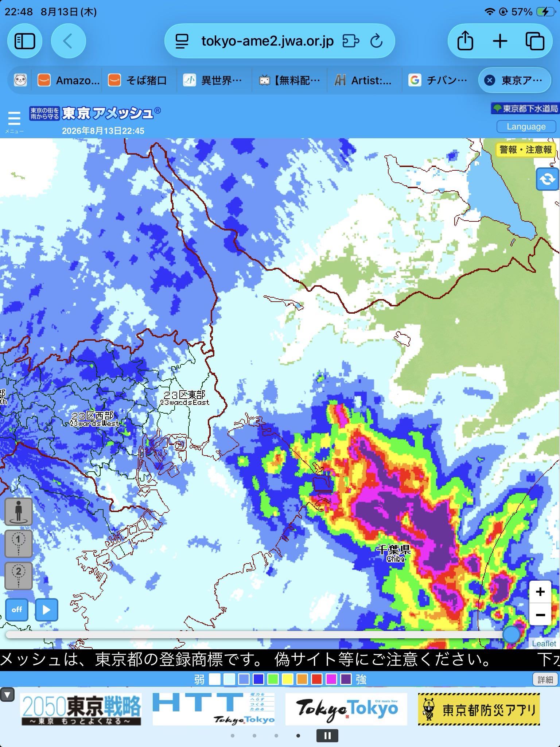Switch to the 異世界 tab
560x747 pixels.
click(213, 80)
